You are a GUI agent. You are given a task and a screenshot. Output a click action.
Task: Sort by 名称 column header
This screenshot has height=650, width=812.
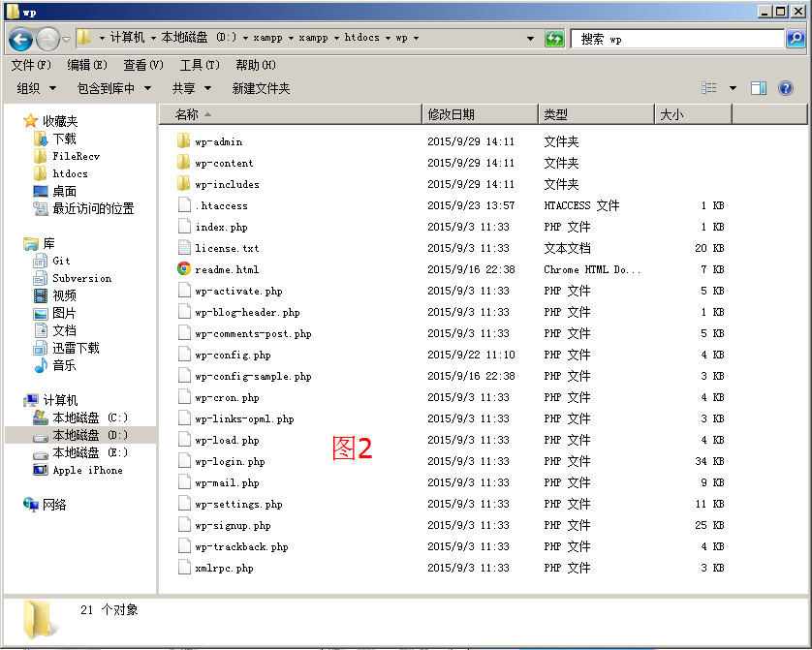pyautogui.click(x=291, y=114)
